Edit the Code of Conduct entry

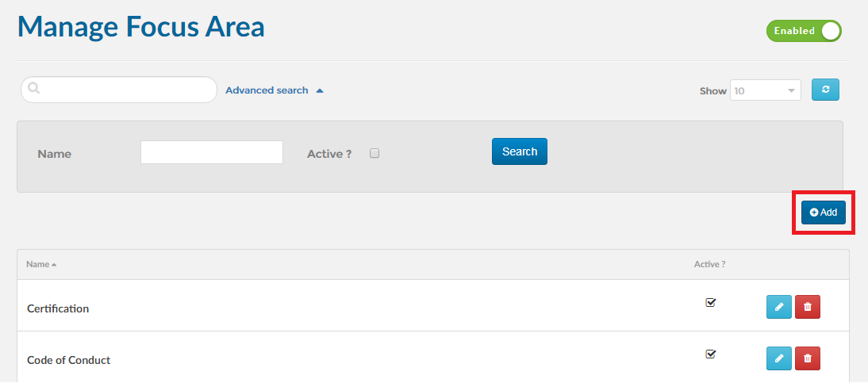779,358
